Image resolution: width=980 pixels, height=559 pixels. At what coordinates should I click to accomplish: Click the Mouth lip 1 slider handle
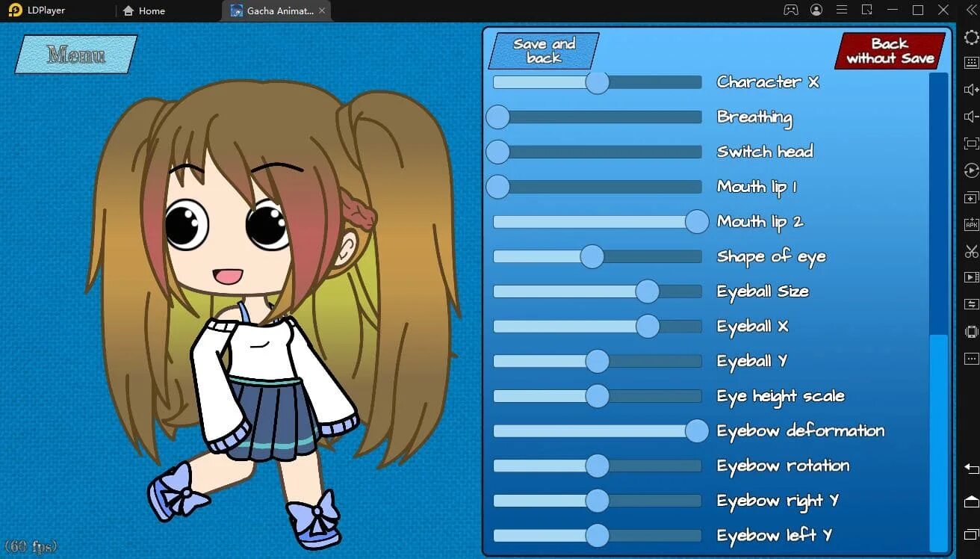coord(497,187)
